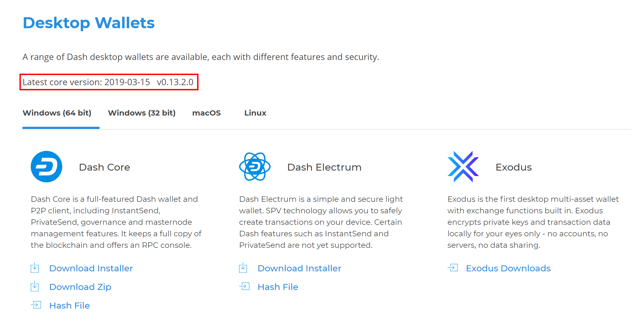Image resolution: width=644 pixels, height=322 pixels.
Task: Switch to the Windows (32 bit) tab
Action: click(142, 113)
